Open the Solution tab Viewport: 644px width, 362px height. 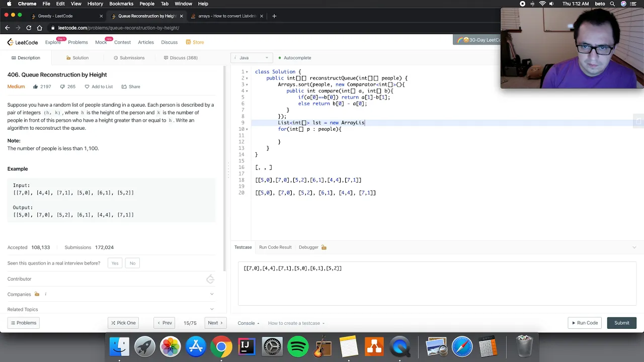click(x=77, y=58)
